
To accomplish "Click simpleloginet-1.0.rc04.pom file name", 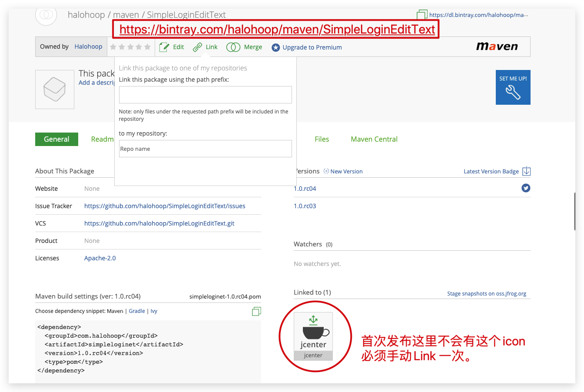I will (225, 296).
